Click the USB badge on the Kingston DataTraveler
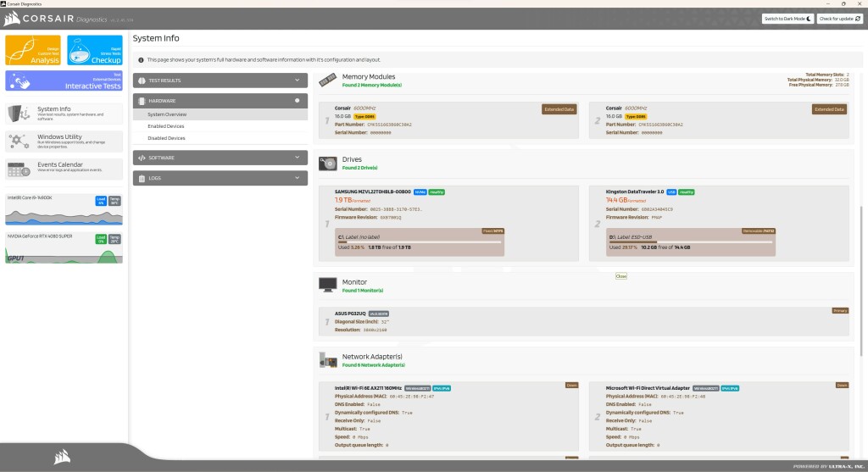The width and height of the screenshot is (868, 472). click(671, 192)
